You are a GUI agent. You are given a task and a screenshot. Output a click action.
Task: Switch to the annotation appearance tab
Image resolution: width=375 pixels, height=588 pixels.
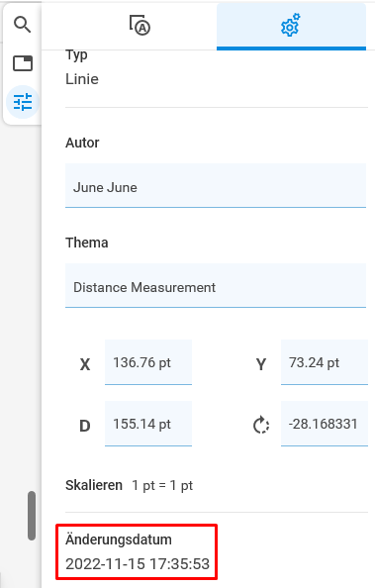(140, 26)
